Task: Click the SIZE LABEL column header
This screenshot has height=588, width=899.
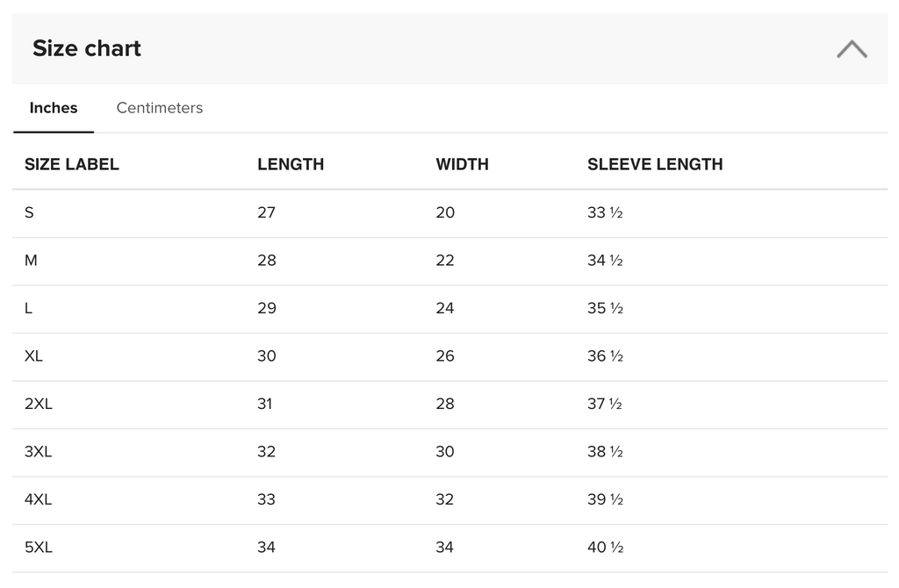Action: (72, 164)
